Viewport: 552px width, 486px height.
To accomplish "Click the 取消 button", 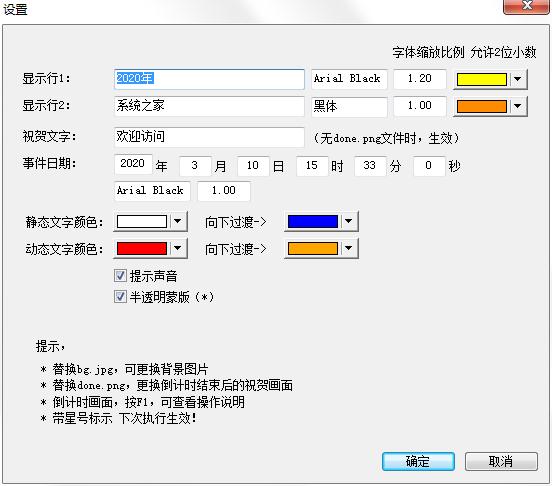I will pyautogui.click(x=501, y=461).
